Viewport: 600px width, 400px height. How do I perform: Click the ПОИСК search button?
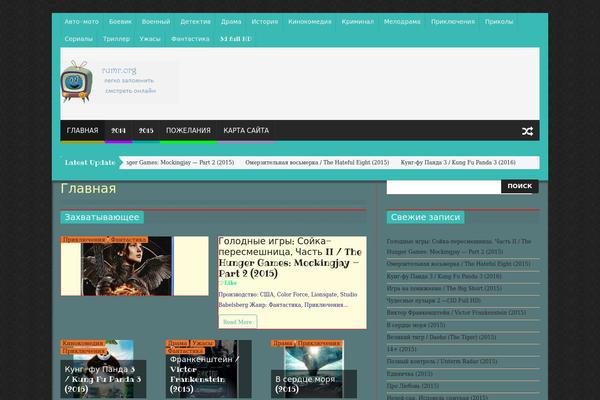[520, 186]
